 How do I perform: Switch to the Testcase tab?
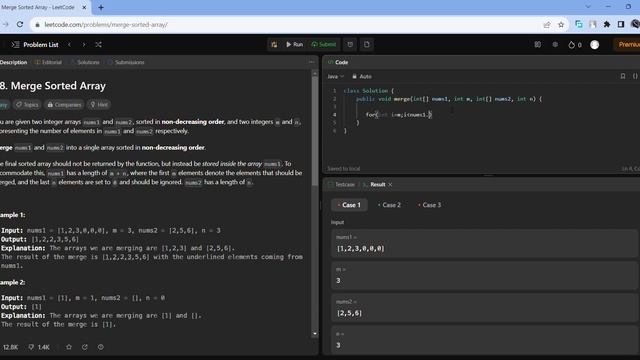pyautogui.click(x=341, y=184)
